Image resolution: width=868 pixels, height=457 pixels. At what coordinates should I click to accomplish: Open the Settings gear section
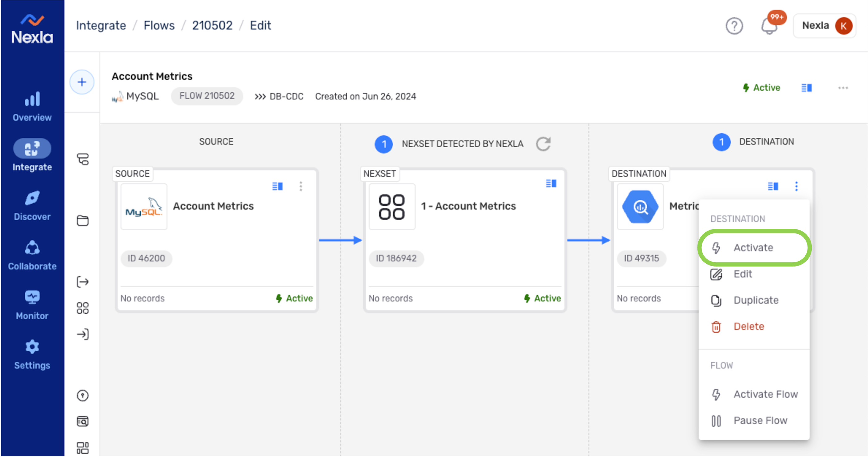click(x=32, y=355)
